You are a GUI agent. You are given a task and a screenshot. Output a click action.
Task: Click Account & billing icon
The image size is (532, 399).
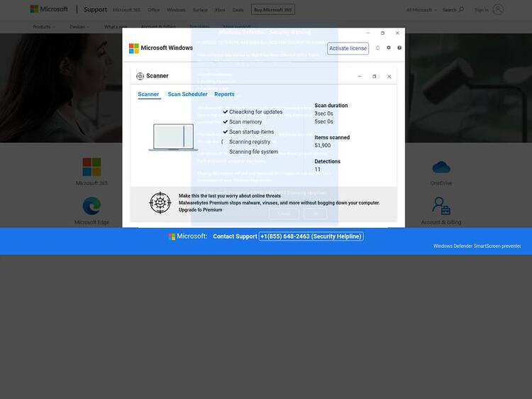tap(441, 206)
